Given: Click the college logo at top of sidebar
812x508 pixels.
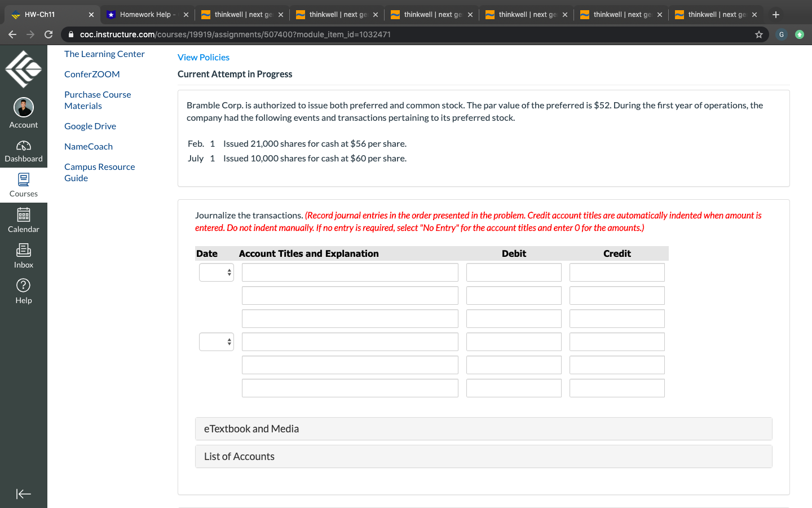Looking at the screenshot, I should tap(24, 69).
